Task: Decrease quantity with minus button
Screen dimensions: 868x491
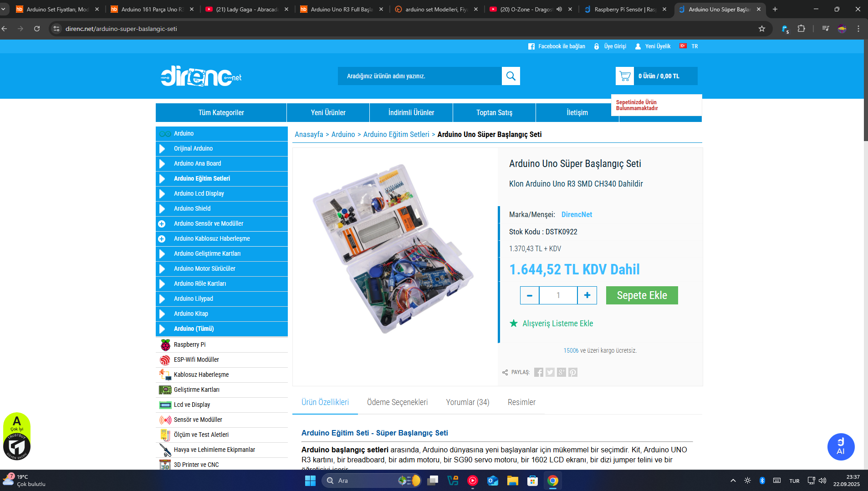Action: (530, 295)
